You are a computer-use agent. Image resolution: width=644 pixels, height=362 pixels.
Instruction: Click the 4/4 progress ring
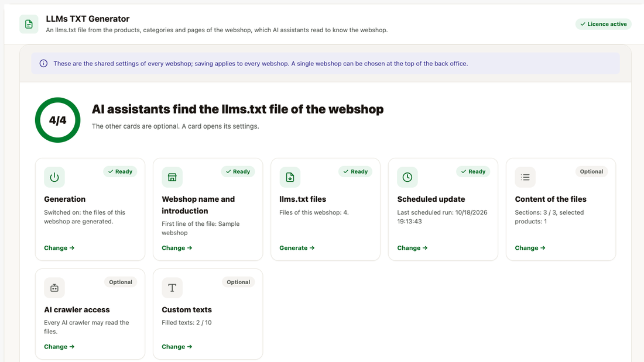click(x=57, y=120)
